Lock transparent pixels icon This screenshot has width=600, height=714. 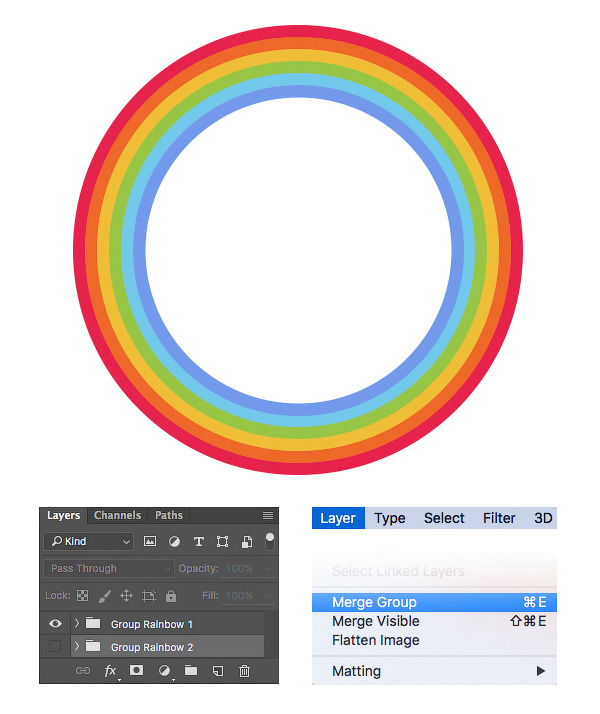click(x=82, y=595)
